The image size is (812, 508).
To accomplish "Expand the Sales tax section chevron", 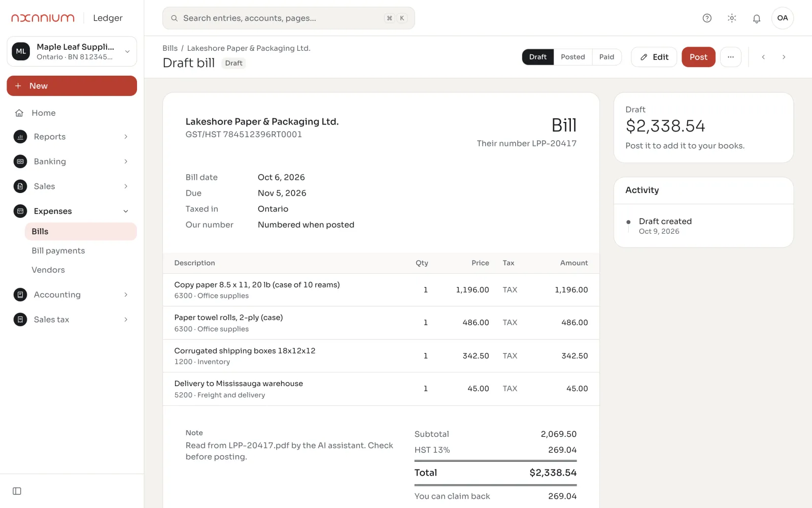I will tap(126, 320).
